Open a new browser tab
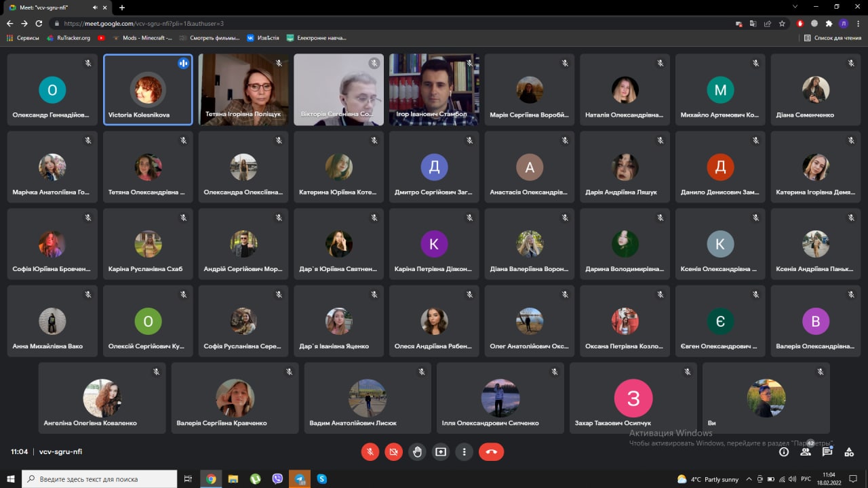The width and height of the screenshot is (868, 488). [x=122, y=7]
